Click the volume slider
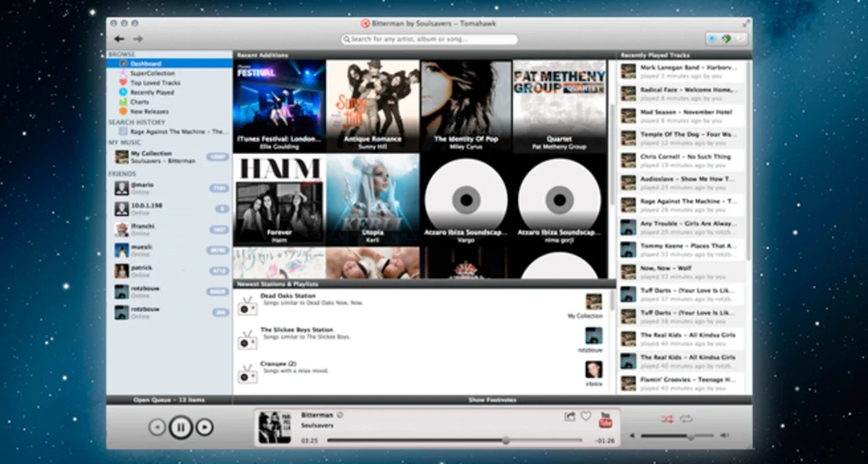This screenshot has width=868, height=464. 677,436
